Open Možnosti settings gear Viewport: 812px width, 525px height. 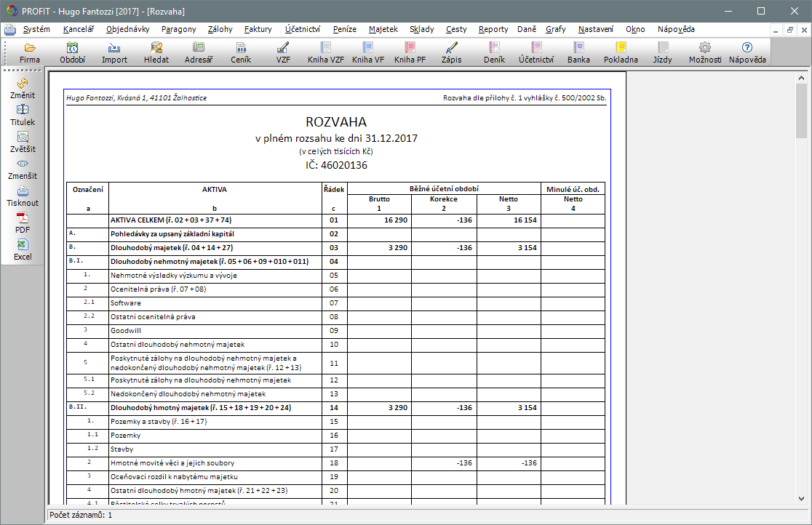[x=705, y=53]
